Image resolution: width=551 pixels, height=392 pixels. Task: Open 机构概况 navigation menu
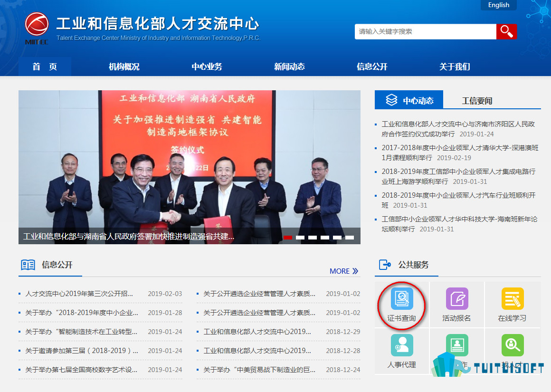pos(124,67)
